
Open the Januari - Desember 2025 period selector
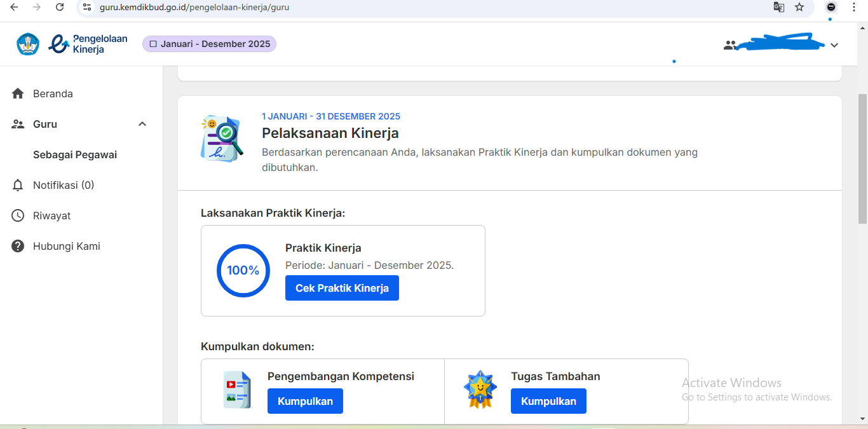coord(209,44)
